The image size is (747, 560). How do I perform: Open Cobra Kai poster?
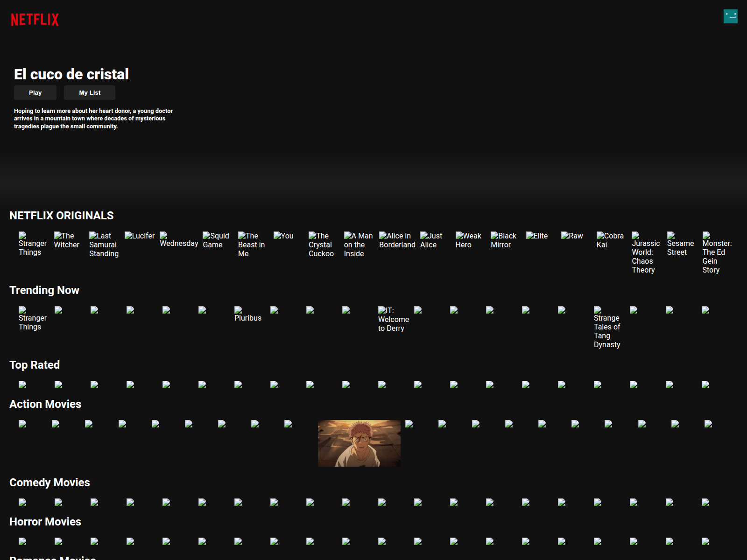(x=610, y=240)
